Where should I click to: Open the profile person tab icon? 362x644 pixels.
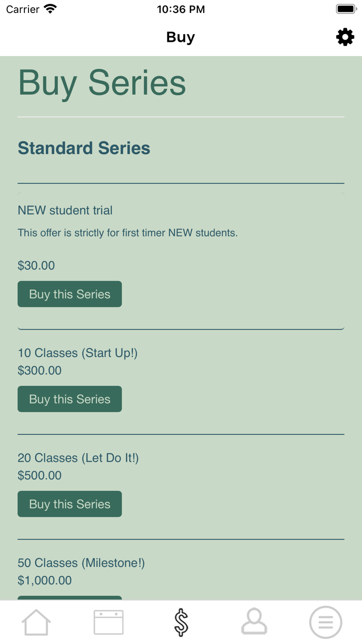pyautogui.click(x=254, y=622)
